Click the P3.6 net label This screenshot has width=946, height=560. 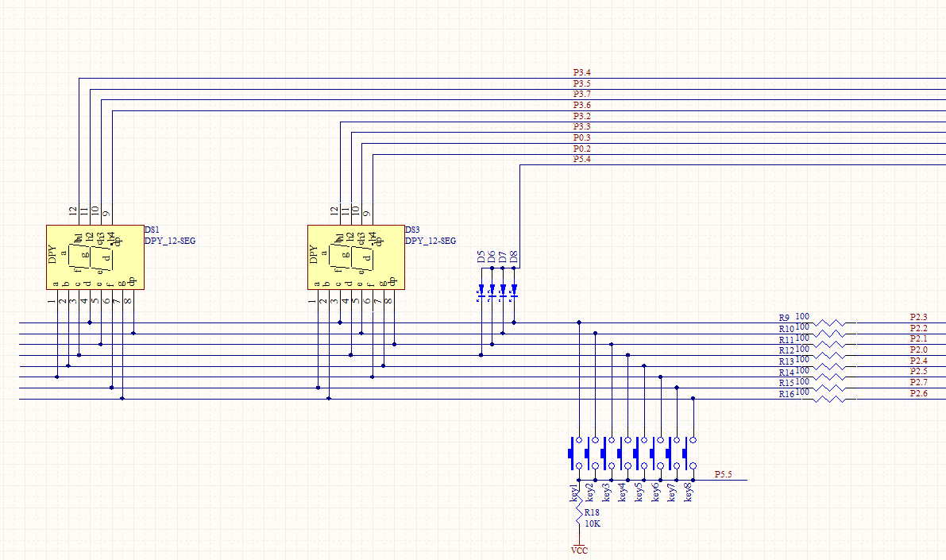pos(581,105)
